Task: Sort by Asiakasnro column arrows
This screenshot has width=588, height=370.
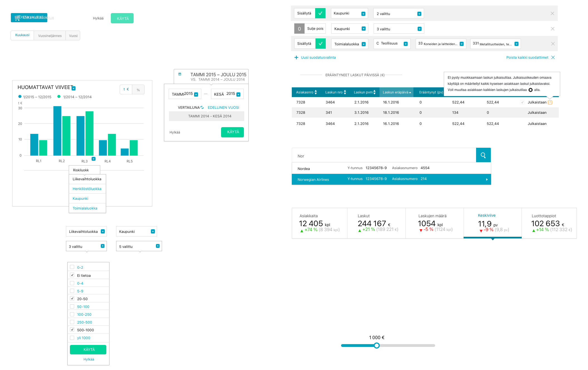Action: pyautogui.click(x=316, y=92)
